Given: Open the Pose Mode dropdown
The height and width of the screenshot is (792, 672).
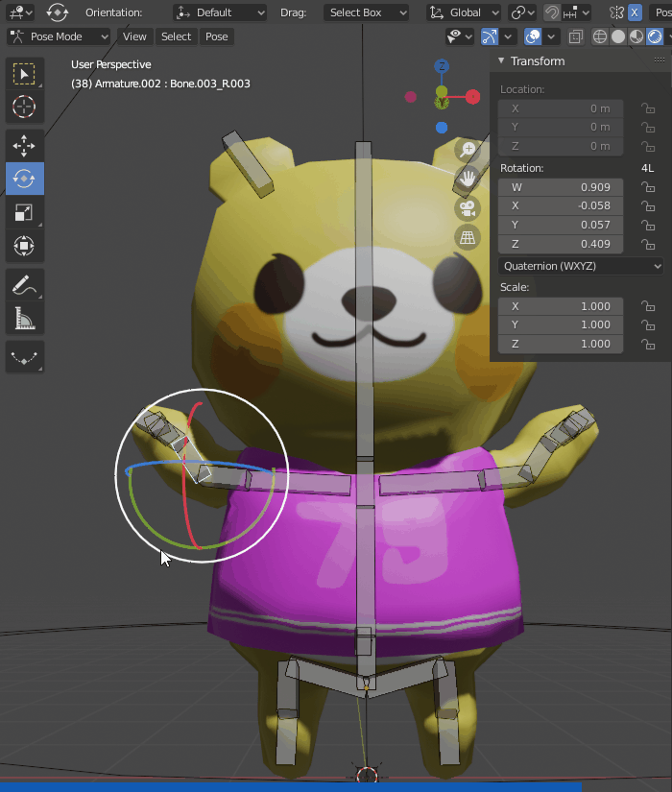Looking at the screenshot, I should 59,36.
